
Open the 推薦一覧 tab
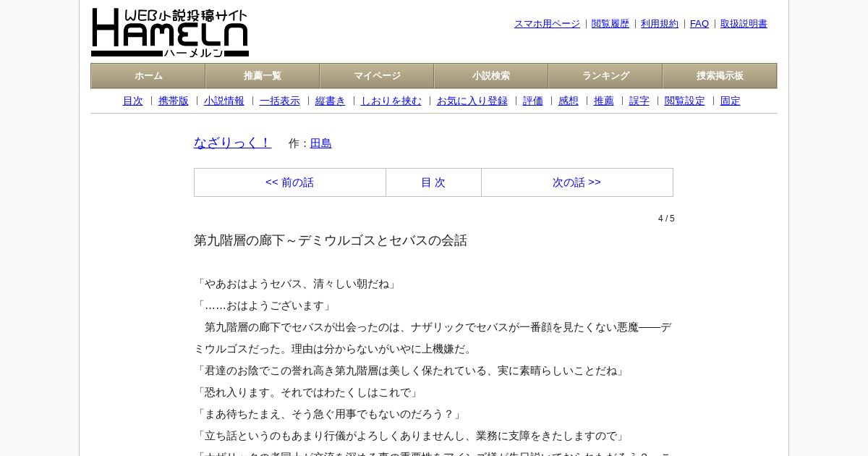tap(263, 76)
